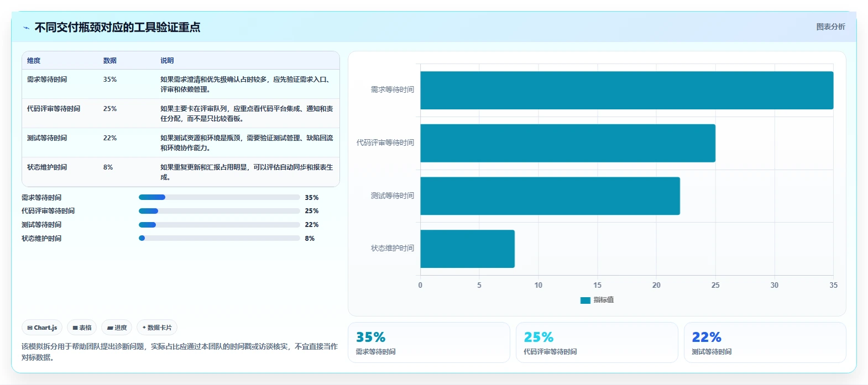Click the 需求等待时间 cell in the table

pyautogui.click(x=47, y=80)
